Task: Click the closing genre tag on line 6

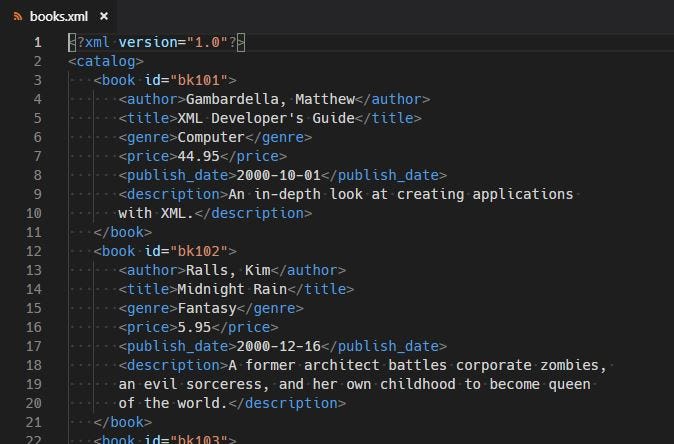Action: coord(279,137)
